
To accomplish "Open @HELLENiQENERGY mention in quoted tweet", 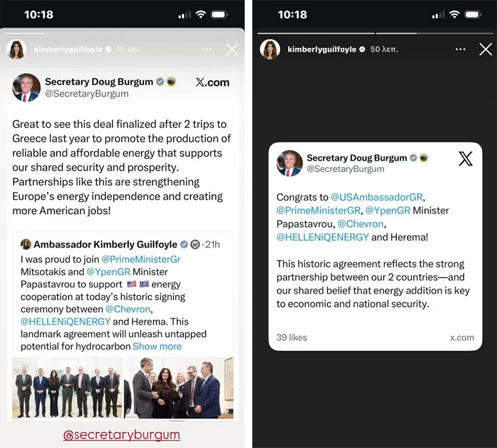I will pos(66,321).
